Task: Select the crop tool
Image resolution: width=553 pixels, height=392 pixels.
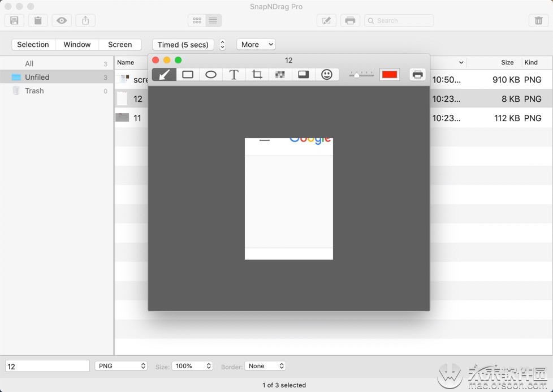Action: [257, 74]
